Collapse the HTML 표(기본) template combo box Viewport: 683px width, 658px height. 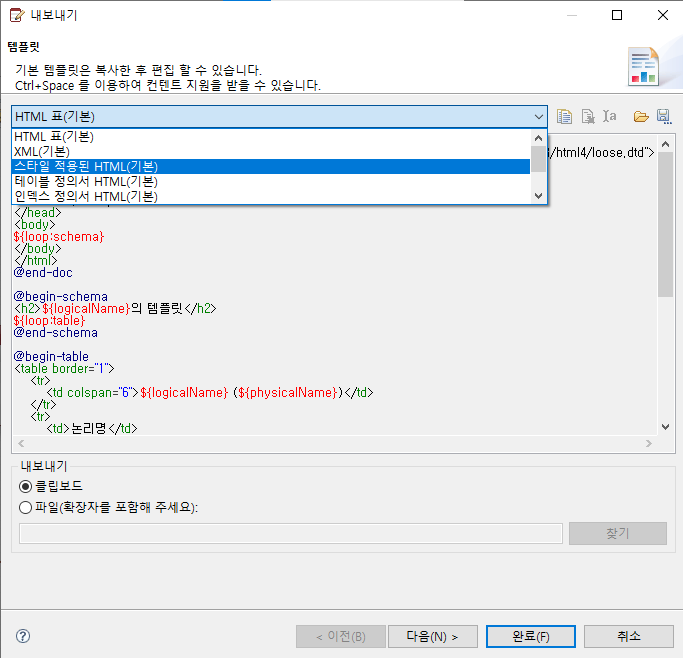pyautogui.click(x=538, y=117)
